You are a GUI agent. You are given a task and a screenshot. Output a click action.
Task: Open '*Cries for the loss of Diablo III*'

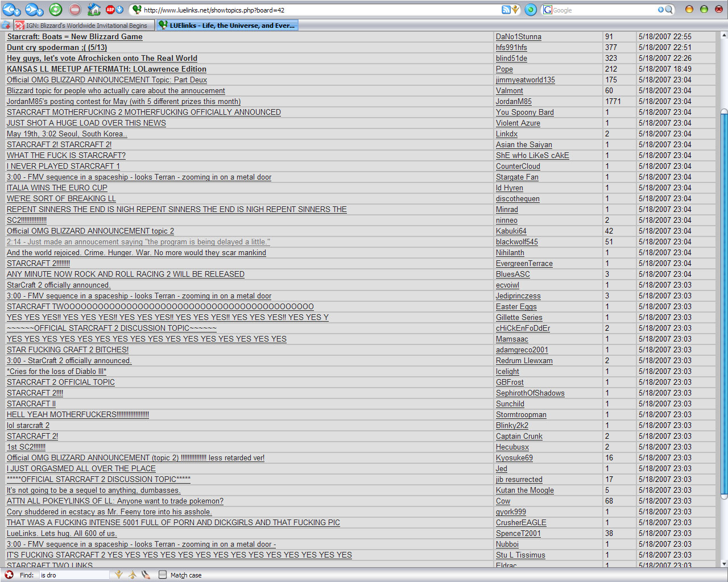56,371
